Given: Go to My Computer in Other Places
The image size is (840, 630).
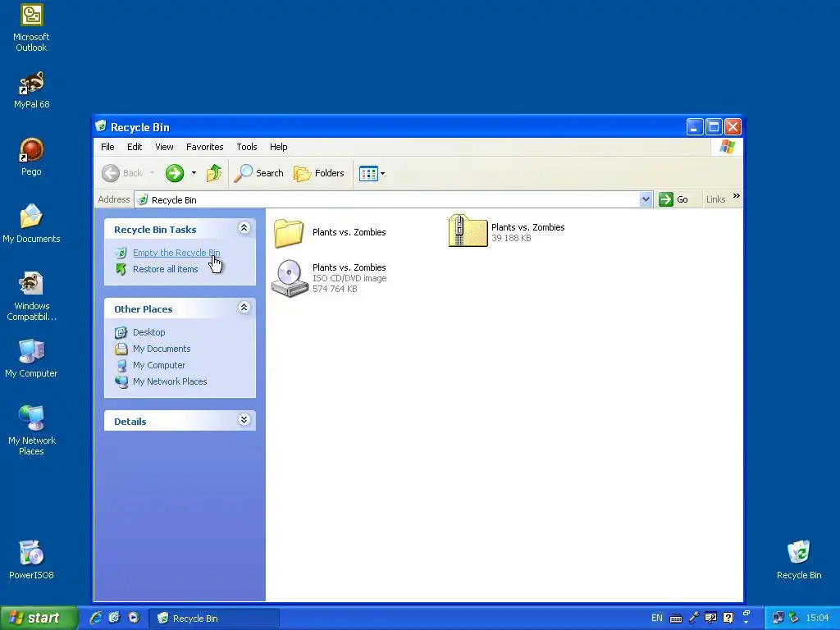Looking at the screenshot, I should pos(159,365).
